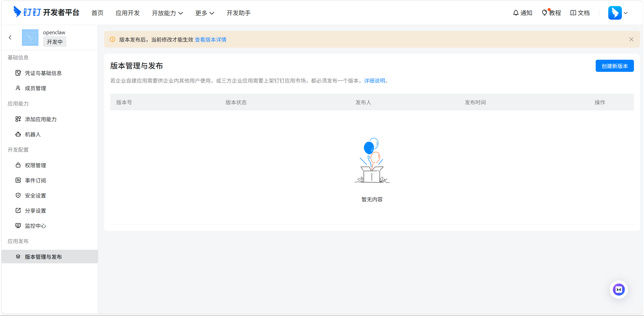Open the 详细说明 link
The image size is (644, 316).
[x=374, y=81]
